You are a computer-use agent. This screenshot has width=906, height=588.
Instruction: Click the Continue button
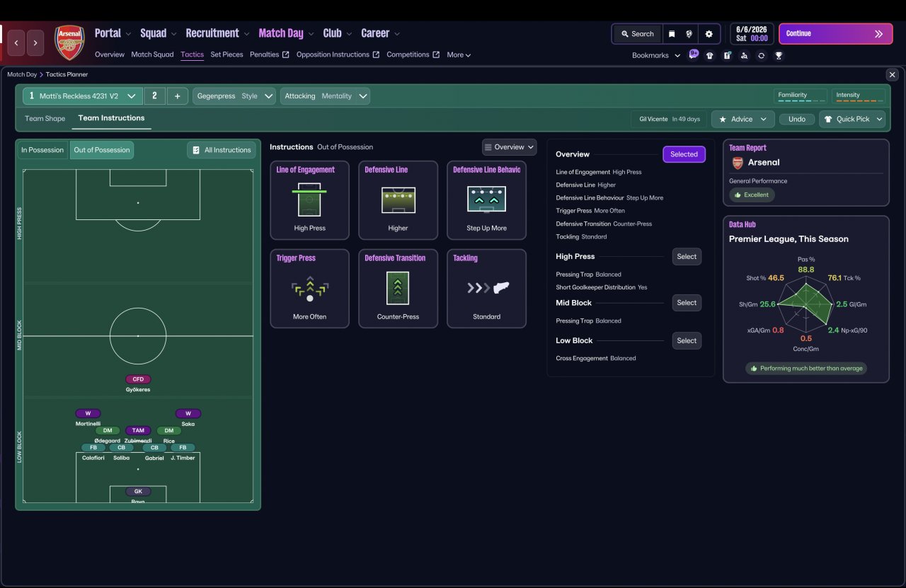coord(835,33)
